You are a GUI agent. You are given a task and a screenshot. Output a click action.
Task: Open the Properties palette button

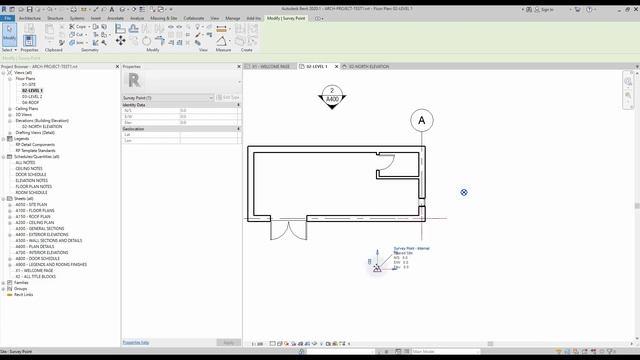click(x=29, y=40)
